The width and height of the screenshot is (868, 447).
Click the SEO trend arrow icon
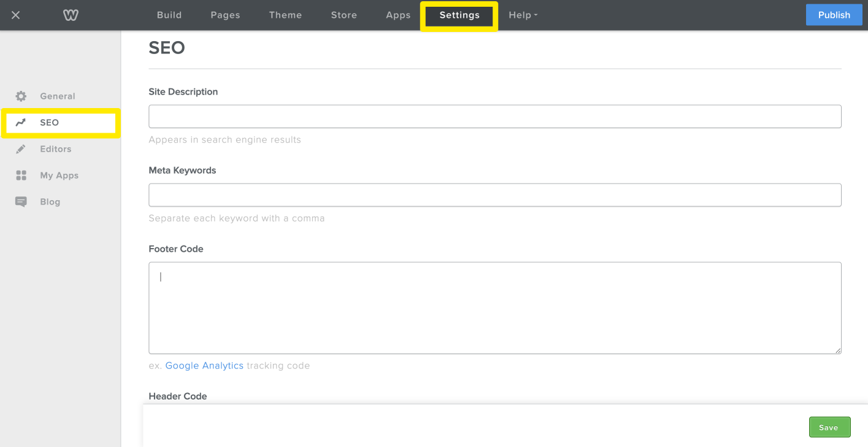coord(21,123)
